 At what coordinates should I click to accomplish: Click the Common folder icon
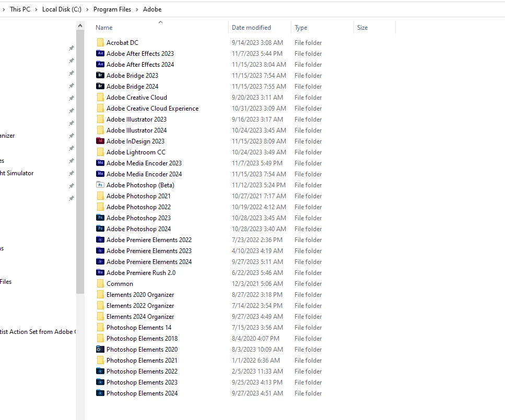(x=100, y=283)
